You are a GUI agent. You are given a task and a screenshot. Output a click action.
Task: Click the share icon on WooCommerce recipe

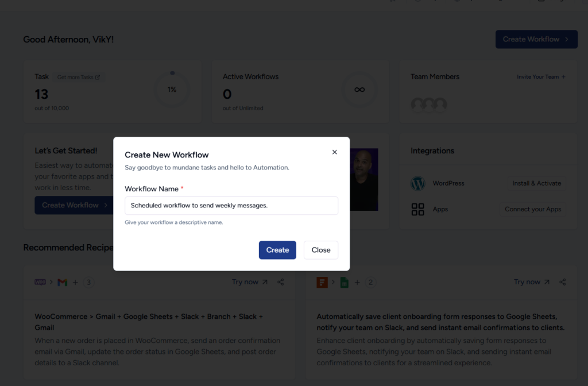pyautogui.click(x=281, y=282)
